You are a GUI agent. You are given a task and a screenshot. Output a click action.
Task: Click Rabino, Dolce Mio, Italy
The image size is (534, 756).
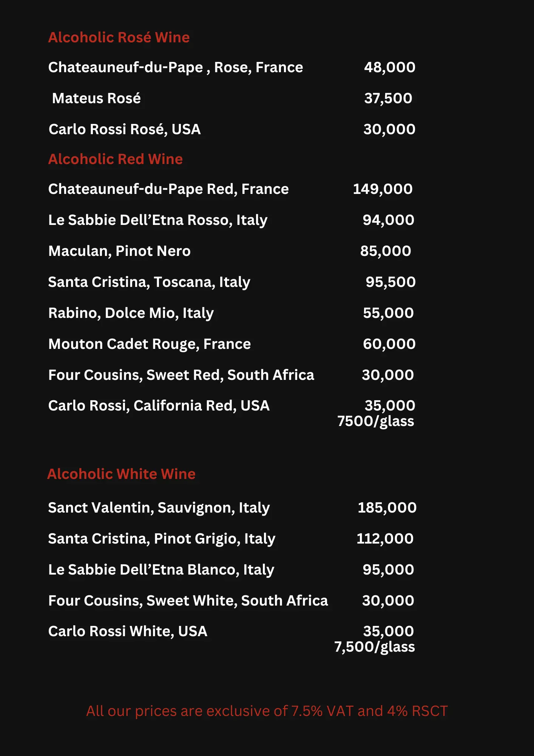[x=131, y=313]
